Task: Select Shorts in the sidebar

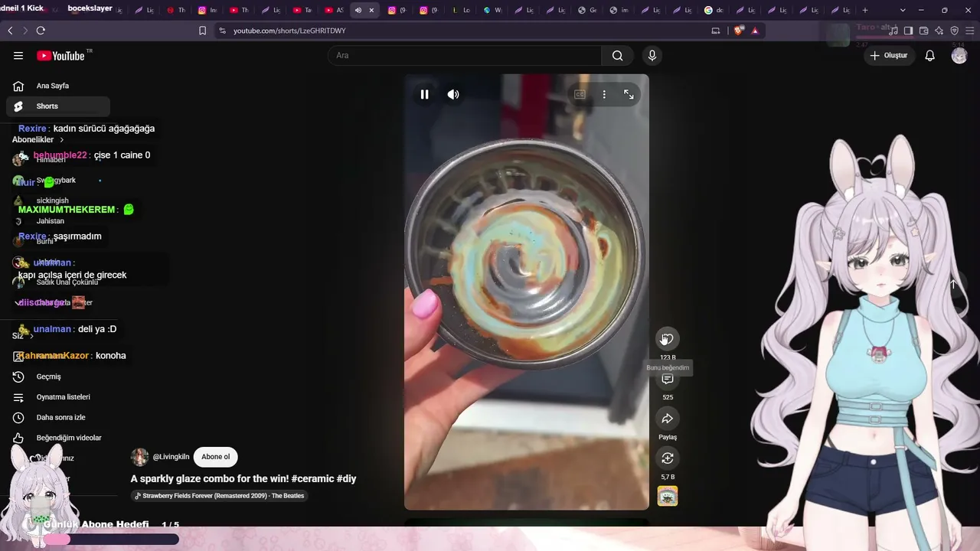Action: pyautogui.click(x=57, y=106)
